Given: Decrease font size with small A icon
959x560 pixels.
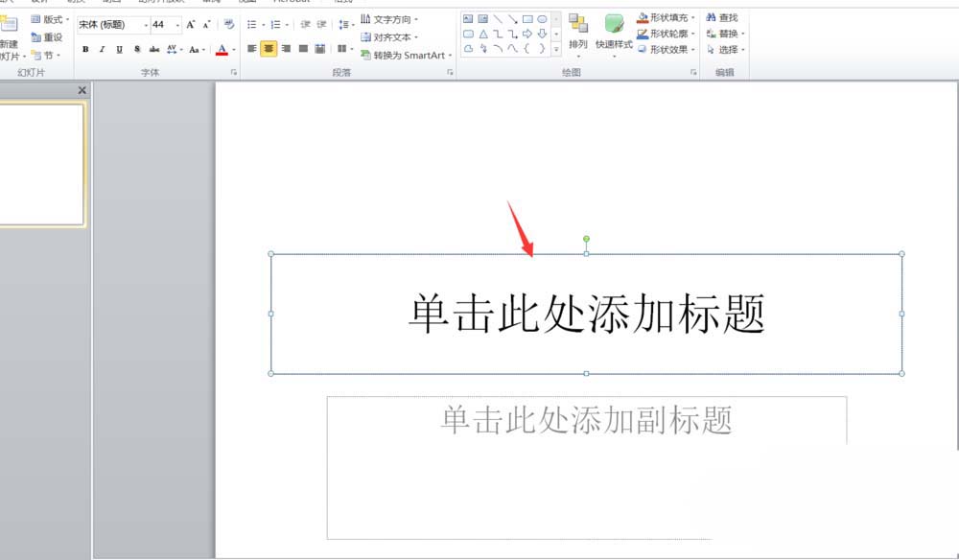Looking at the screenshot, I should (x=207, y=25).
